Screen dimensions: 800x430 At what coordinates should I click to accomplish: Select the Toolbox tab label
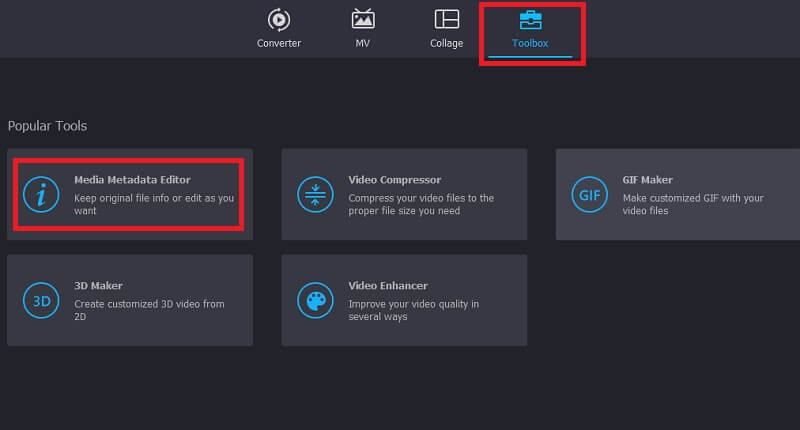530,44
